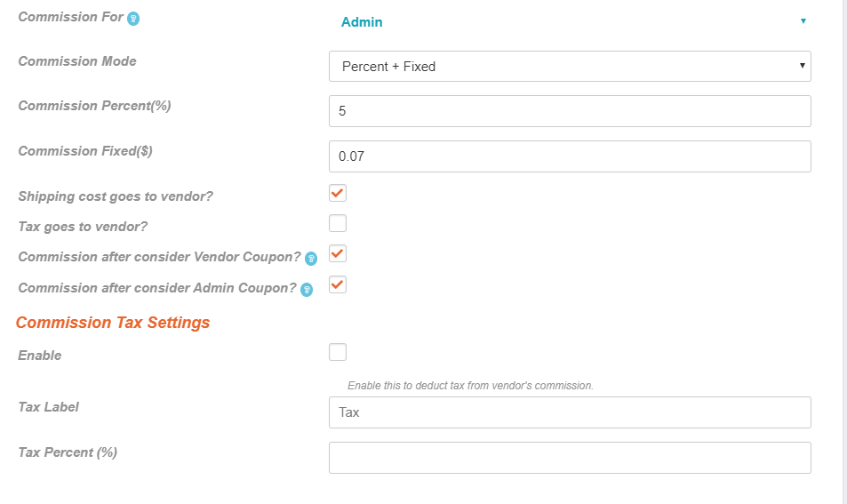
Task: Click the Commission Tax Settings heading
Action: (x=113, y=323)
